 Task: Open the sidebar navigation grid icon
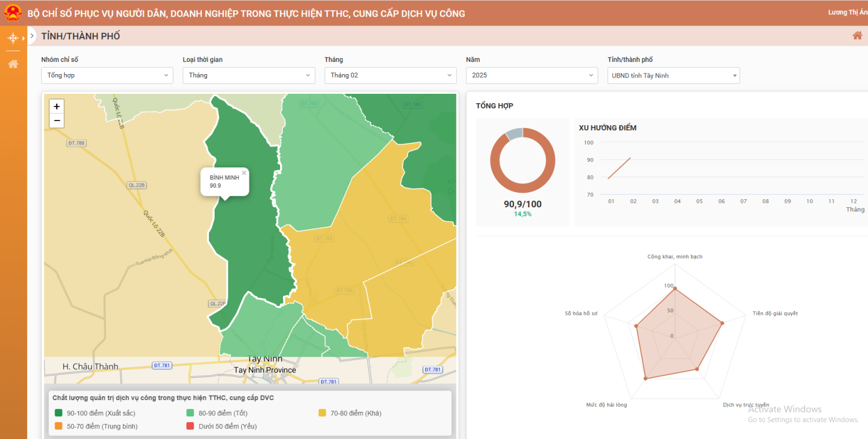(x=13, y=38)
